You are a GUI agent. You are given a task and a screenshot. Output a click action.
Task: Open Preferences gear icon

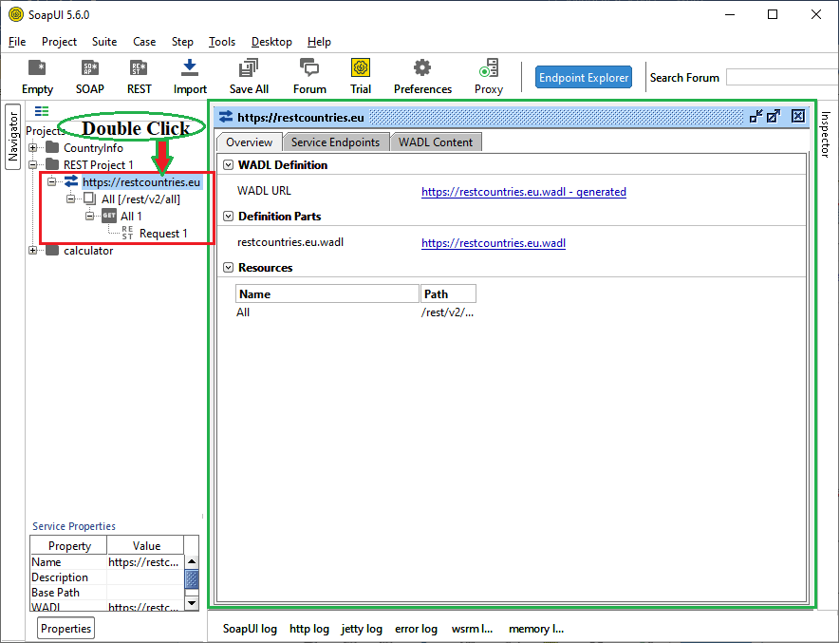(x=422, y=68)
